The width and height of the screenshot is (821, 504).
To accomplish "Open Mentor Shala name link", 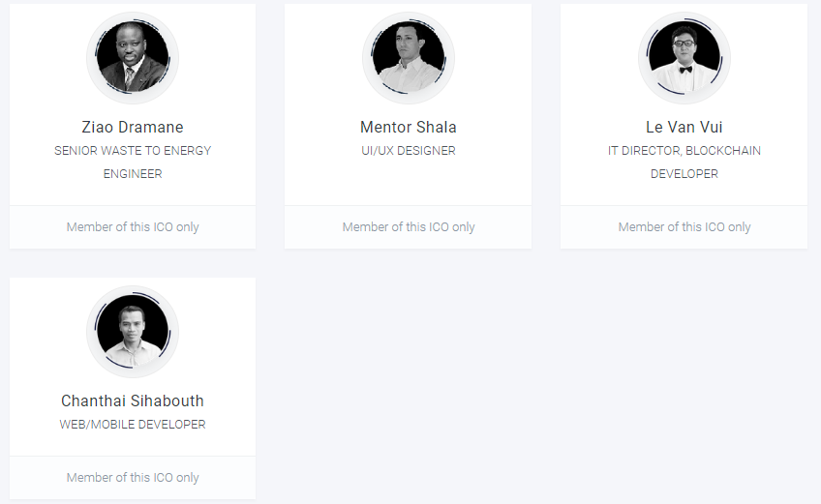I will tap(408, 127).
